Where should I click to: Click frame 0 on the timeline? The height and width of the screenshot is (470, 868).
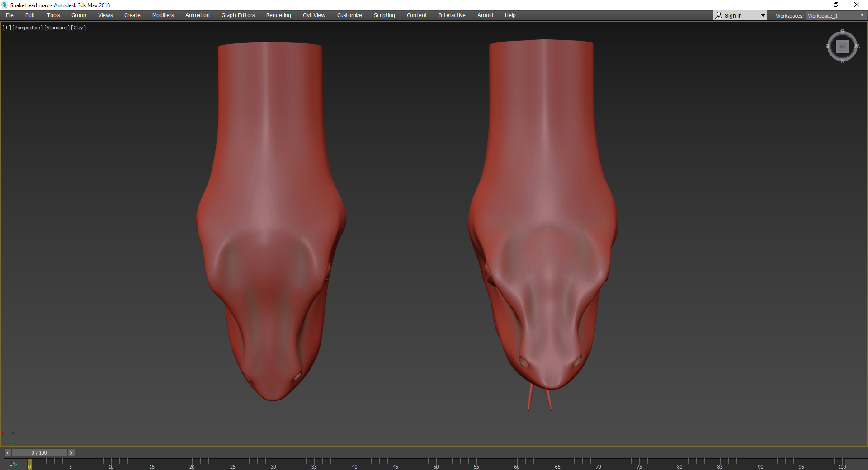[30, 464]
